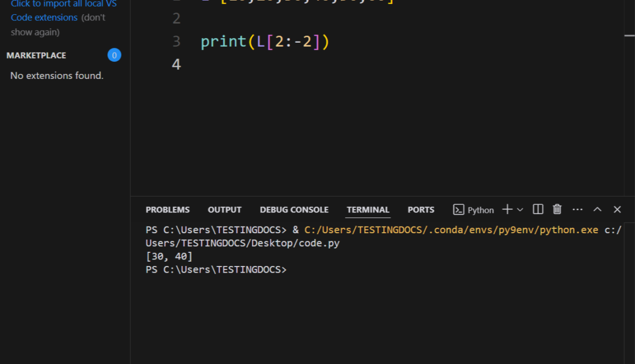The image size is (635, 364).
Task: Open the panel's more actions ellipsis menu
Action: pyautogui.click(x=578, y=209)
